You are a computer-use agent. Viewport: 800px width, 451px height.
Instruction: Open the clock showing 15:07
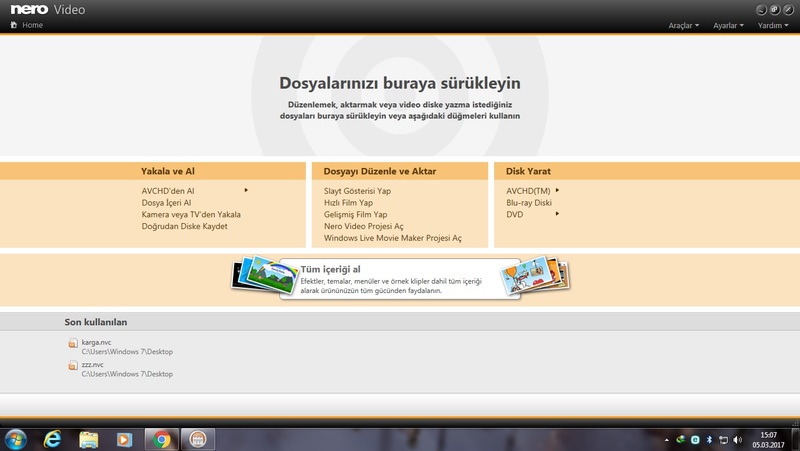(768, 440)
